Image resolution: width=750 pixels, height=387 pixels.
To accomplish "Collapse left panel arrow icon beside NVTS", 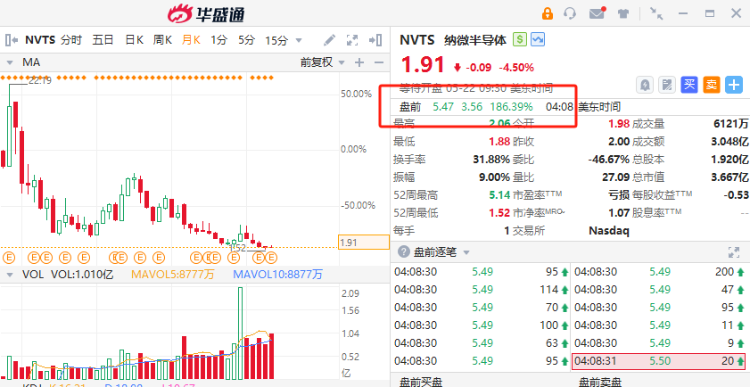I will coord(11,40).
